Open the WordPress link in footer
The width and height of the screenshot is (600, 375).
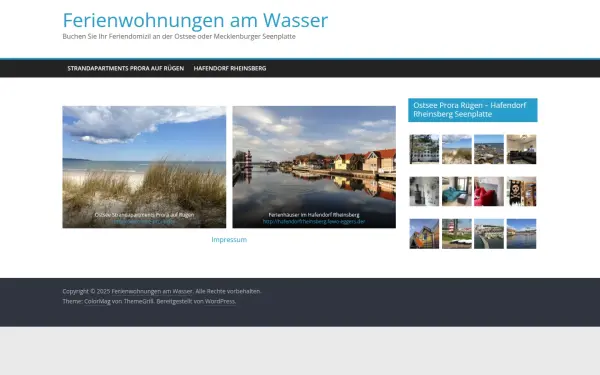(x=220, y=301)
